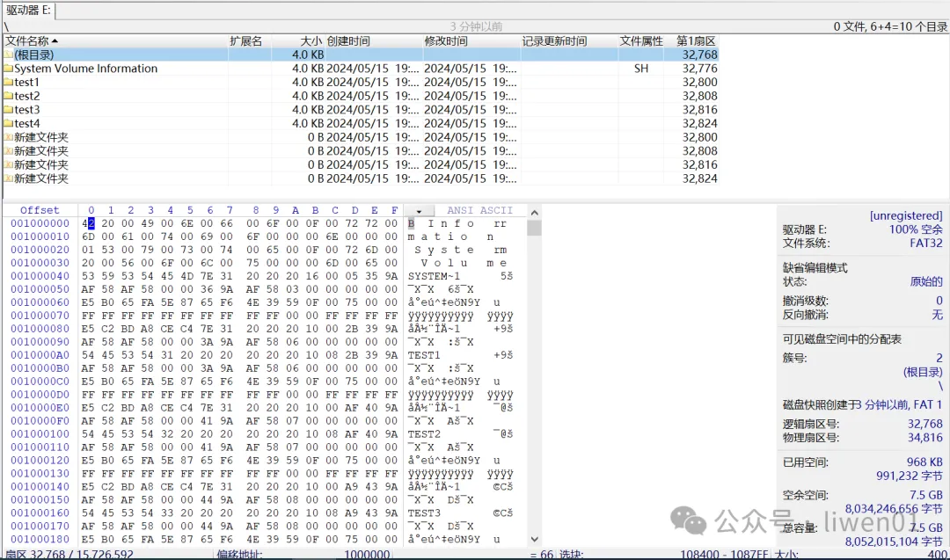
Task: Click status bar block range 108400 - 1087FF
Action: coord(724,555)
